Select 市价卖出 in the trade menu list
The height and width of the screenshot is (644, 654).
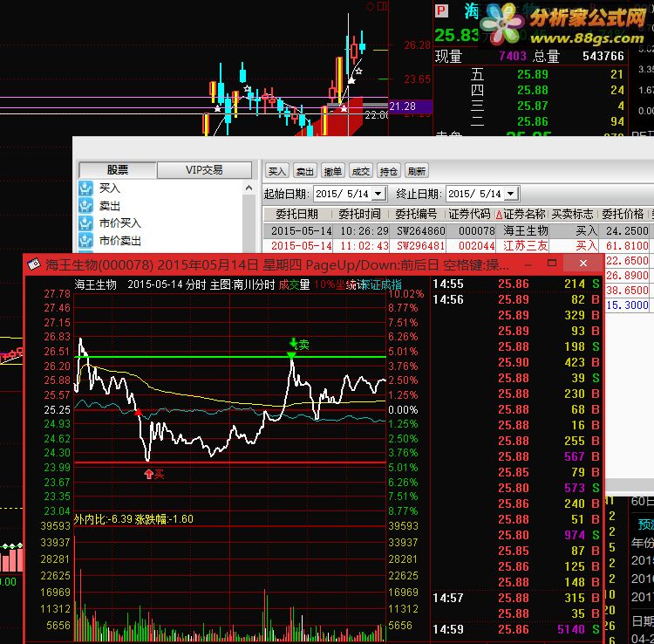120,241
